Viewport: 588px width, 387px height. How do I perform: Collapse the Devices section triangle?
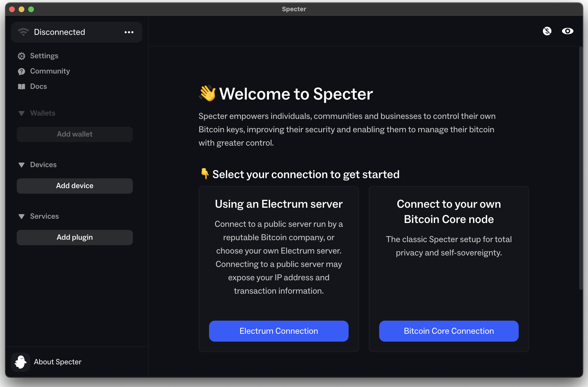22,165
